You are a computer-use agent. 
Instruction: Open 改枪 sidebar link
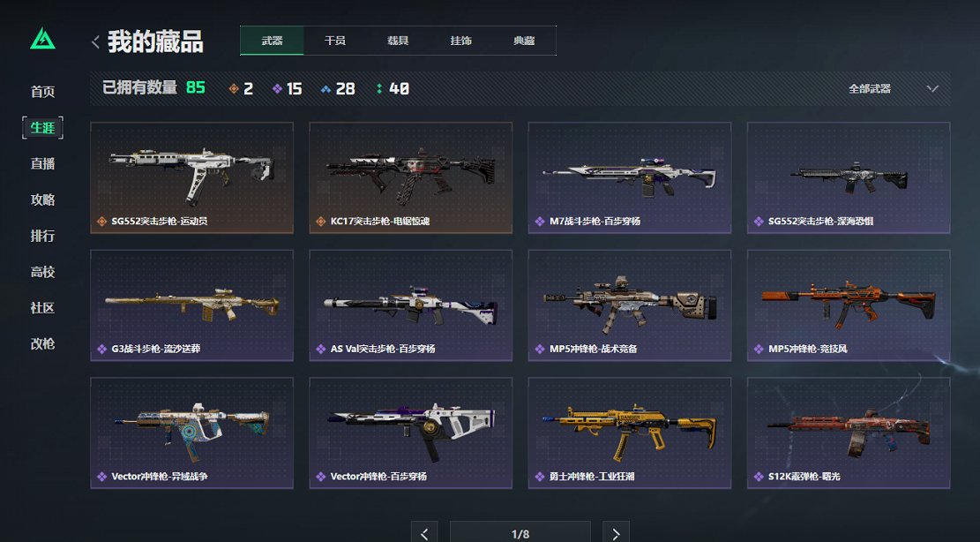pos(42,344)
